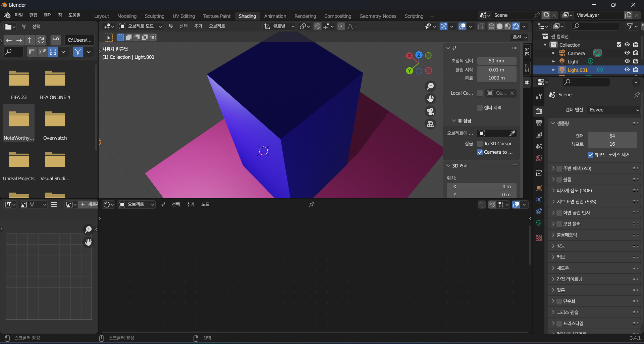644x344 pixels.
Task: Click 새로운 button in image editor
Action: [x=89, y=204]
